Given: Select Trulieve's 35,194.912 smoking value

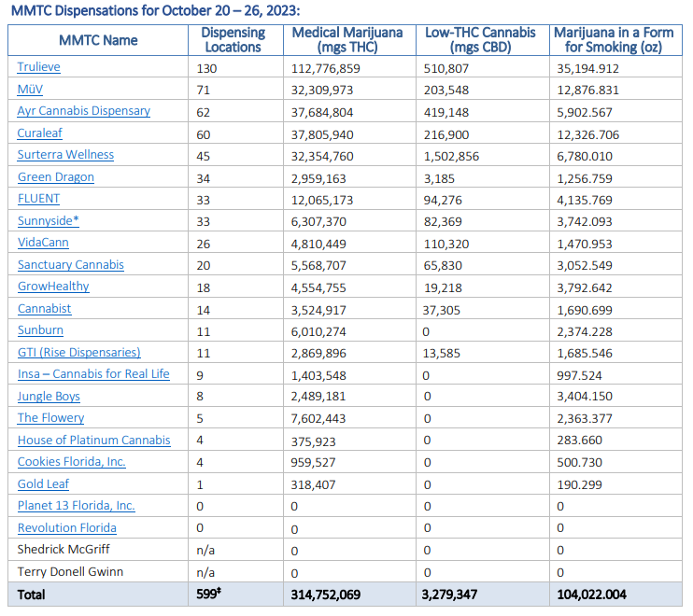Looking at the screenshot, I should [587, 68].
